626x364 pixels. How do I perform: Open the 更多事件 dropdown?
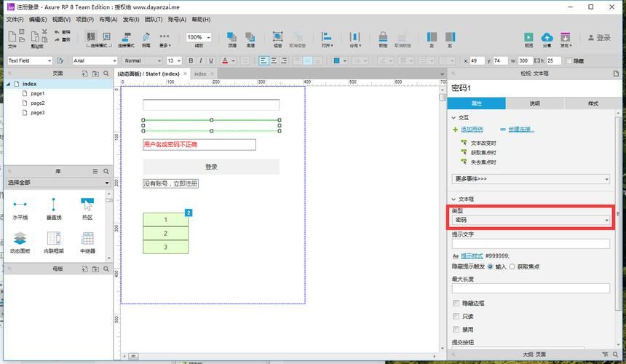(531, 179)
